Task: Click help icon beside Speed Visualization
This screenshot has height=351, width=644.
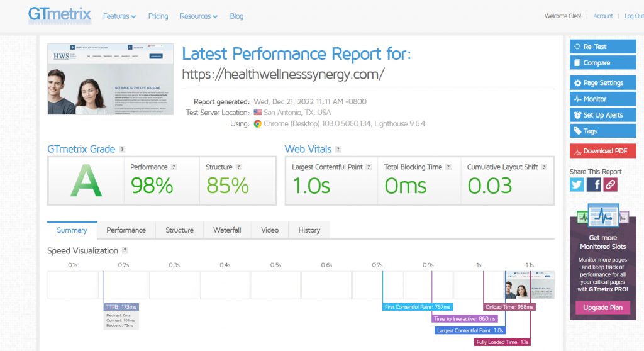Action: pos(125,251)
